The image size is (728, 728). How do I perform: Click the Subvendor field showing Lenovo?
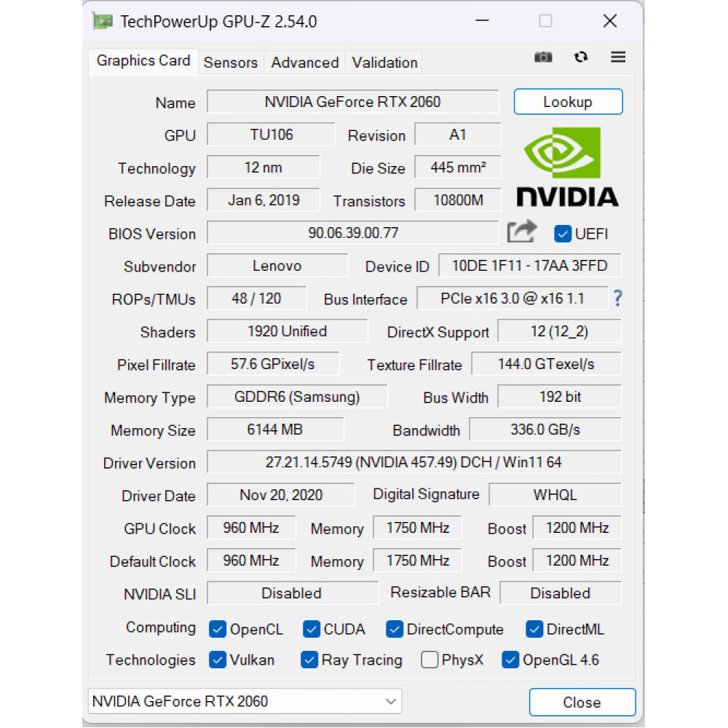pos(277,266)
